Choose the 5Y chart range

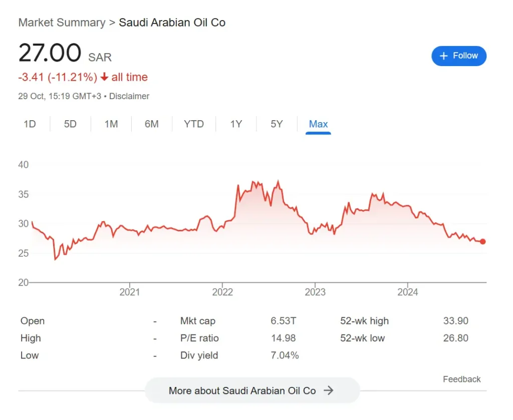(277, 124)
